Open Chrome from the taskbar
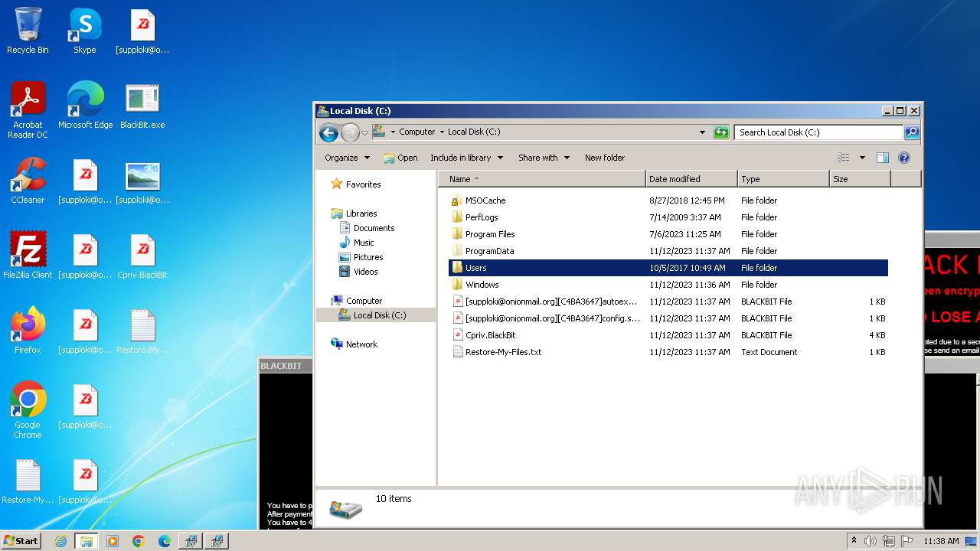980x551 pixels. 139,541
